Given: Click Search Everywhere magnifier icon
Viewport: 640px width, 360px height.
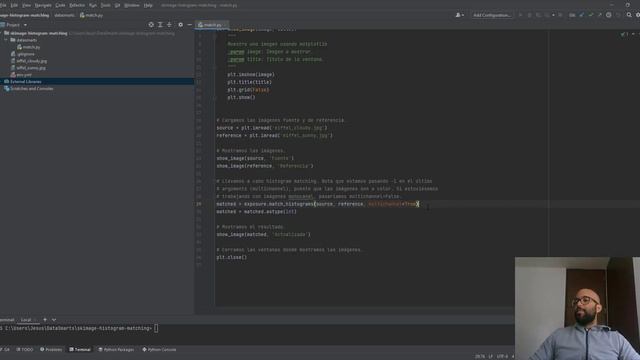Looking at the screenshot, I should click(629, 15).
